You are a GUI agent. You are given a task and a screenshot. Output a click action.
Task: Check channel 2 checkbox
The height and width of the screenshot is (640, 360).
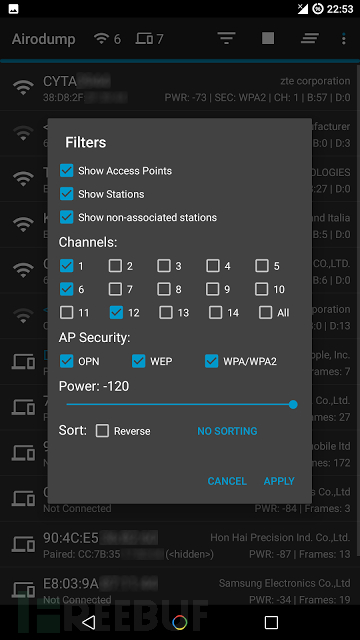click(116, 266)
